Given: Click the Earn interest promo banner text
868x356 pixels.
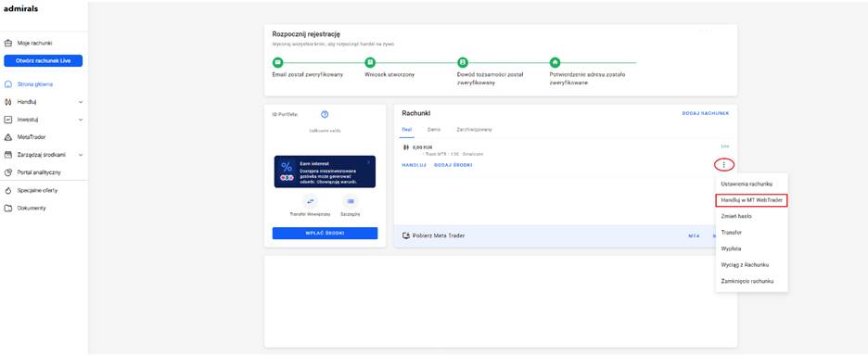Looking at the screenshot, I should (x=327, y=172).
